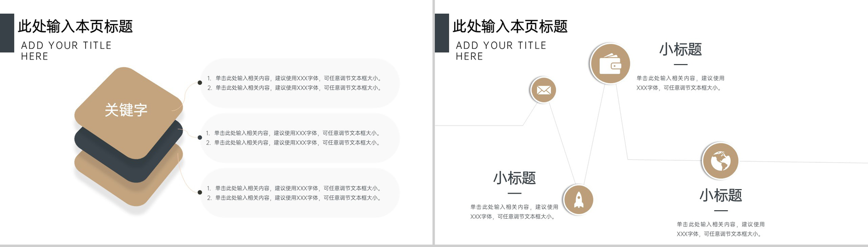Click description text under wallet's 小标题 heading

pyautogui.click(x=680, y=83)
